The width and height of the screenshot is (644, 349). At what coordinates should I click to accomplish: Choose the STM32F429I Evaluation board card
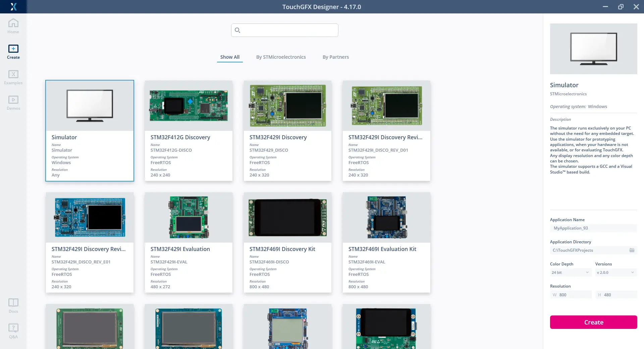pos(189,242)
